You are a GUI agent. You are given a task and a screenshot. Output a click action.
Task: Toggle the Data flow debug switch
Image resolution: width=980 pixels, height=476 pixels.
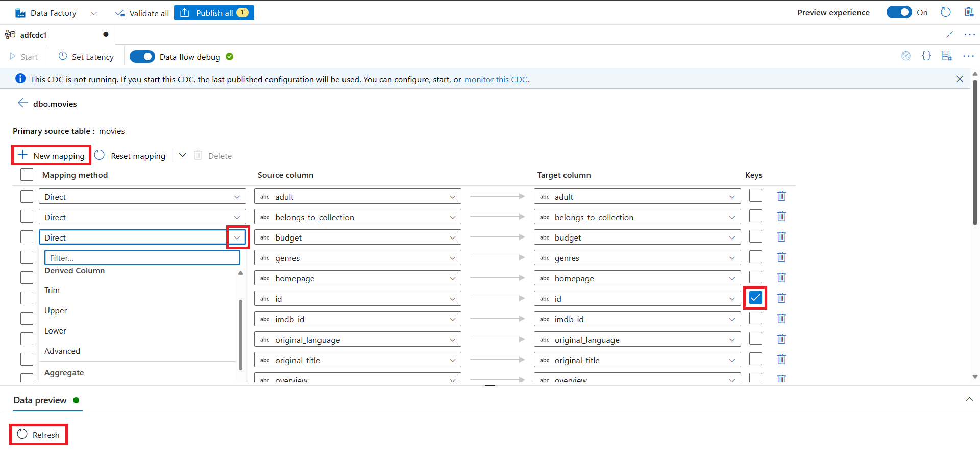(x=142, y=57)
